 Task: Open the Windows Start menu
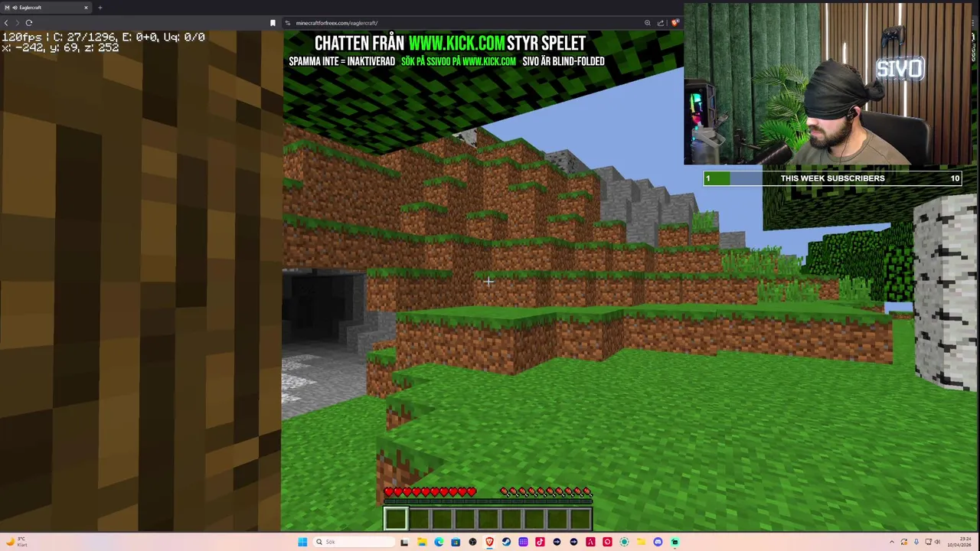pyautogui.click(x=302, y=542)
